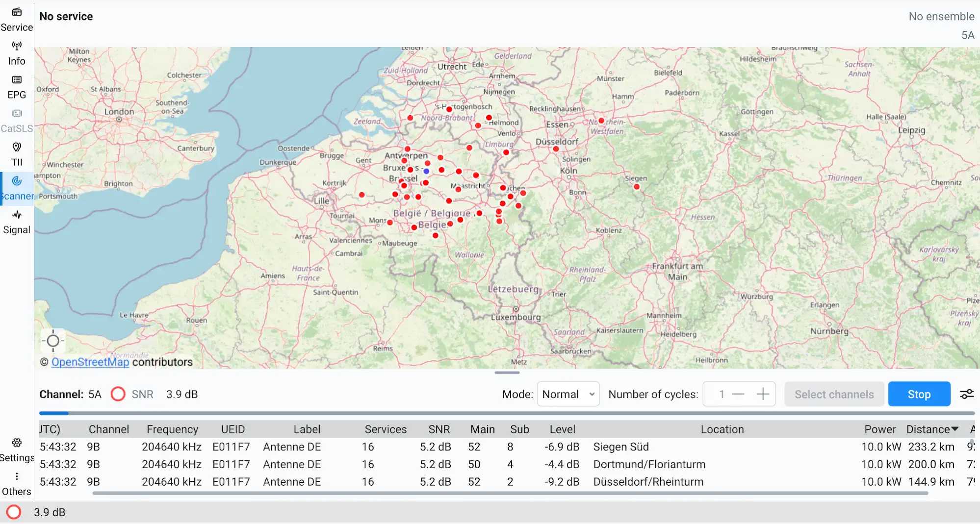The width and height of the screenshot is (980, 524).
Task: Center map on current location crosshair
Action: [x=53, y=341]
